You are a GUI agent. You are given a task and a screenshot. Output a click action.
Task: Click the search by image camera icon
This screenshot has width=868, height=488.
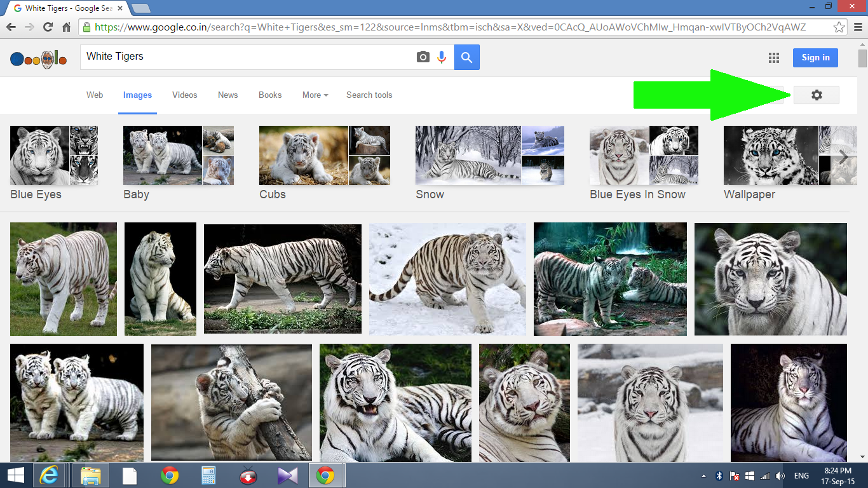423,57
